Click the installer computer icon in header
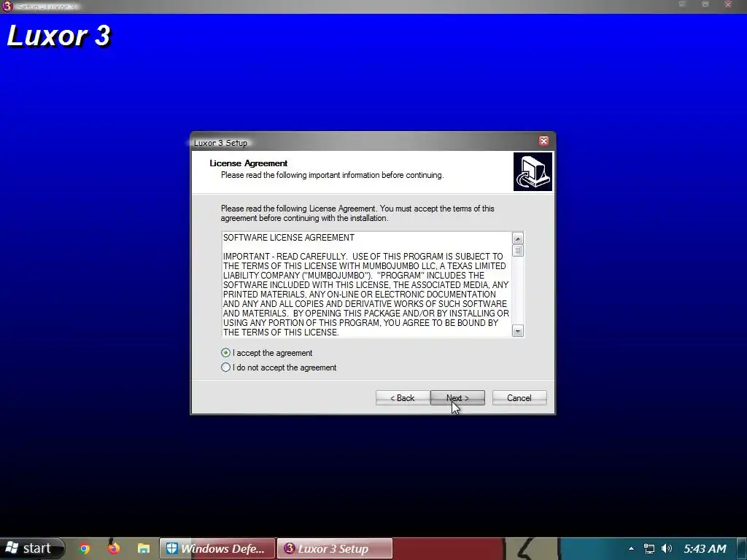 [x=533, y=171]
